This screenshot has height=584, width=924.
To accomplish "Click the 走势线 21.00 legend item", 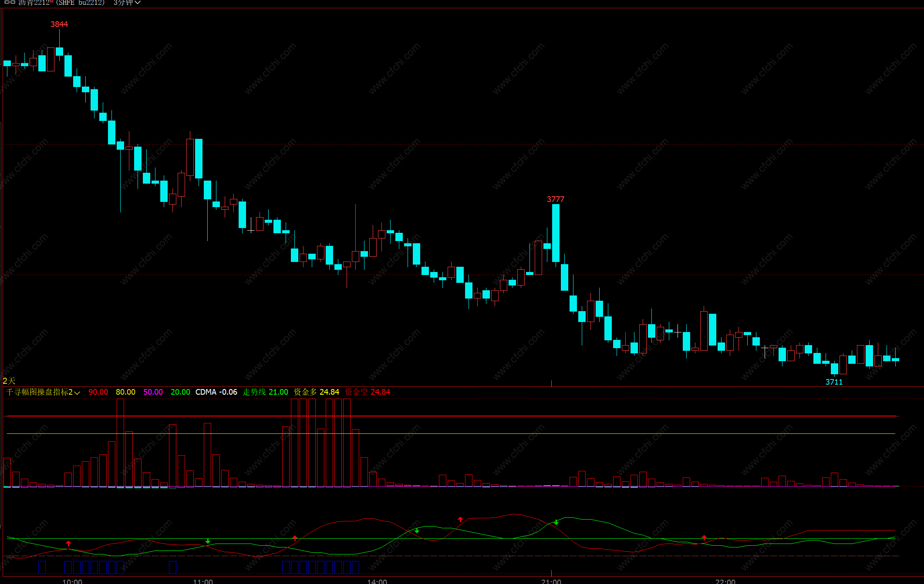I will 265,392.
